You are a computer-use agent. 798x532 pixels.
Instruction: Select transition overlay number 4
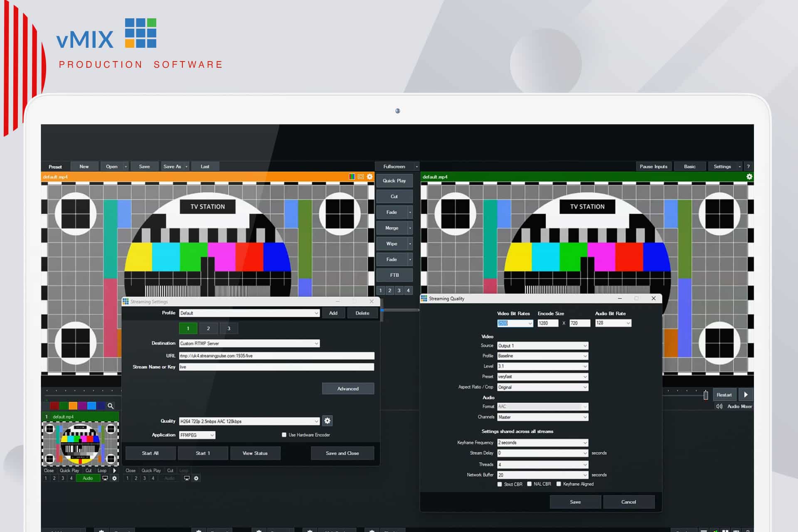[x=408, y=291]
